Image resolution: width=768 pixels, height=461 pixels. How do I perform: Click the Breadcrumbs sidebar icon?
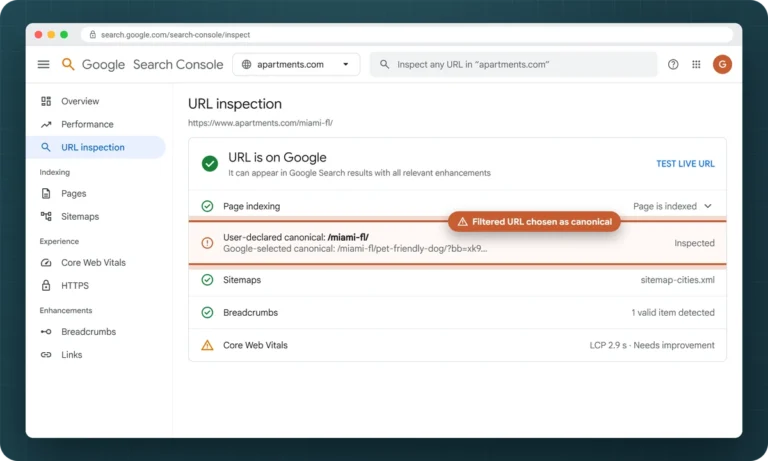pyautogui.click(x=46, y=332)
